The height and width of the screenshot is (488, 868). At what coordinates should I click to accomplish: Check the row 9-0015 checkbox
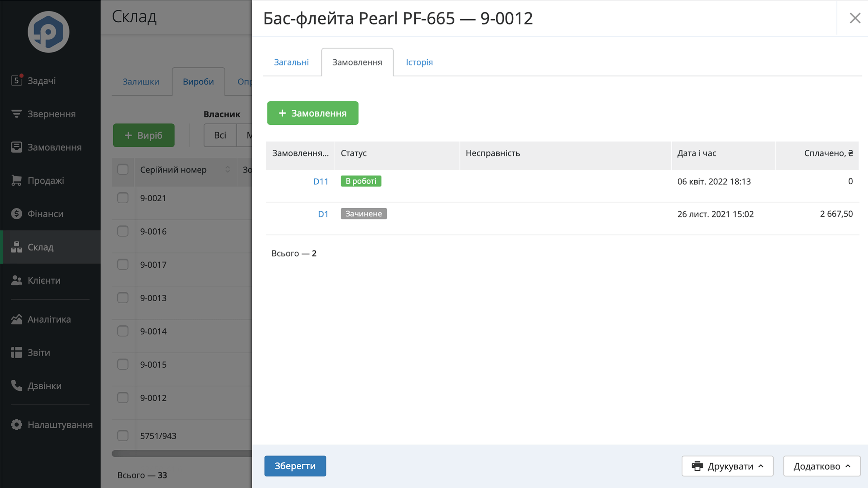point(123,364)
